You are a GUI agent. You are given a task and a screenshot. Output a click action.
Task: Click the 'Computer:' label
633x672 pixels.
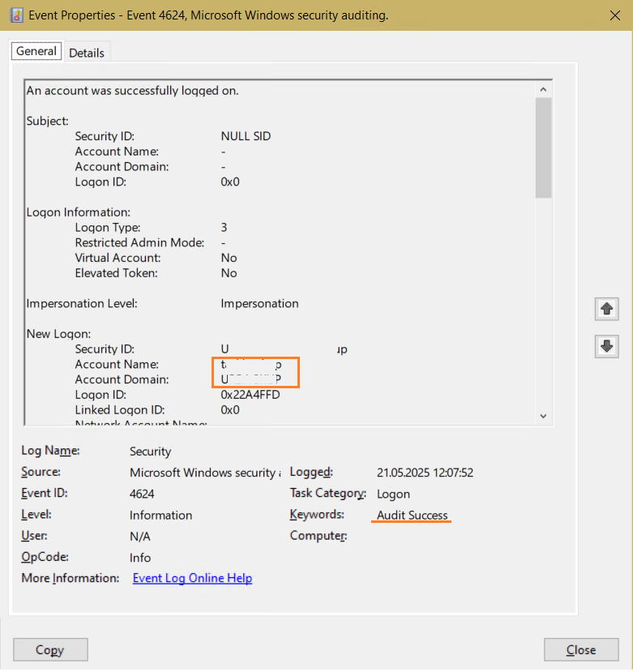click(x=319, y=536)
